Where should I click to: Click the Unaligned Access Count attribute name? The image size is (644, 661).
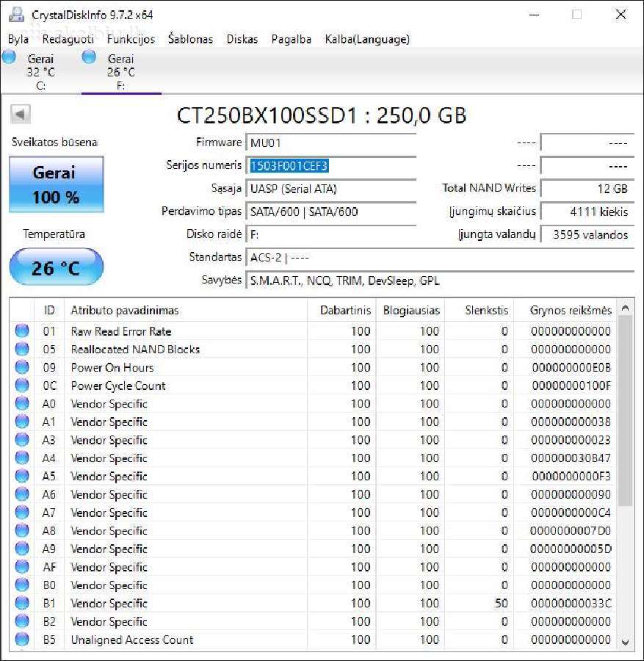[x=132, y=640]
